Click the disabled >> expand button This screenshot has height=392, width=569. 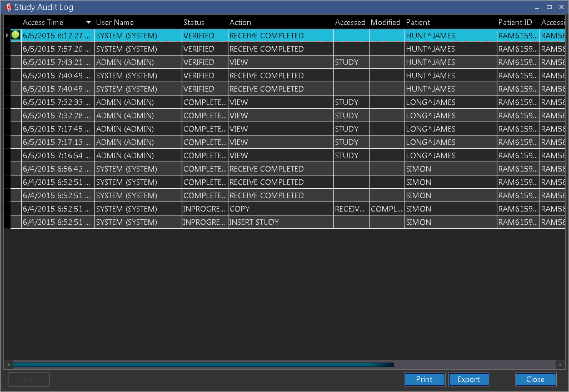tap(28, 379)
